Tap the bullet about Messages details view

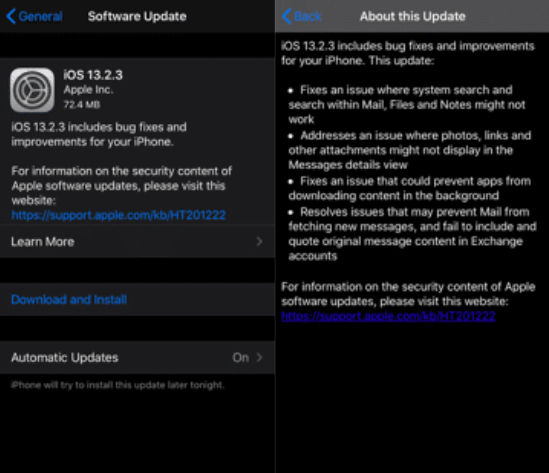point(410,150)
